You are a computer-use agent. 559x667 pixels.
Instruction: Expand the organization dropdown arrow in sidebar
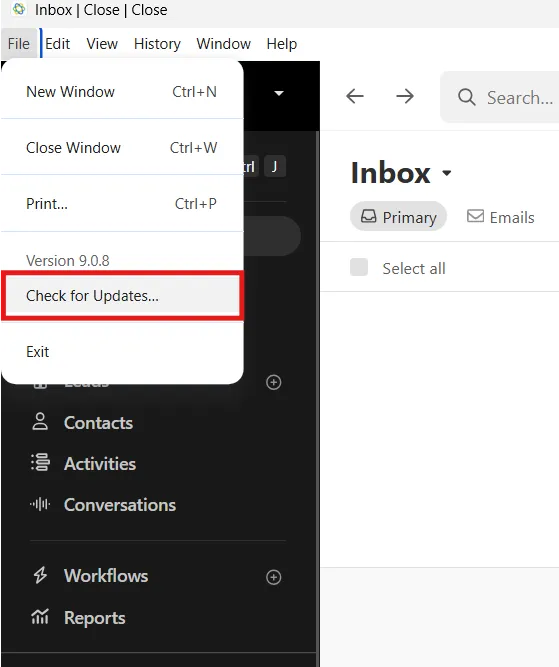coord(279,93)
